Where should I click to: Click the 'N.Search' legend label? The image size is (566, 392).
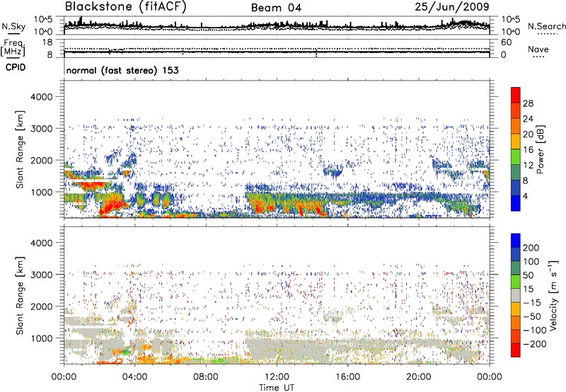click(x=546, y=26)
